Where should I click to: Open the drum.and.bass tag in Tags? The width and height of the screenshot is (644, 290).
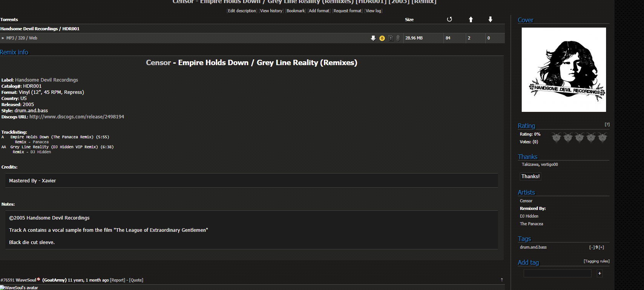[533, 247]
